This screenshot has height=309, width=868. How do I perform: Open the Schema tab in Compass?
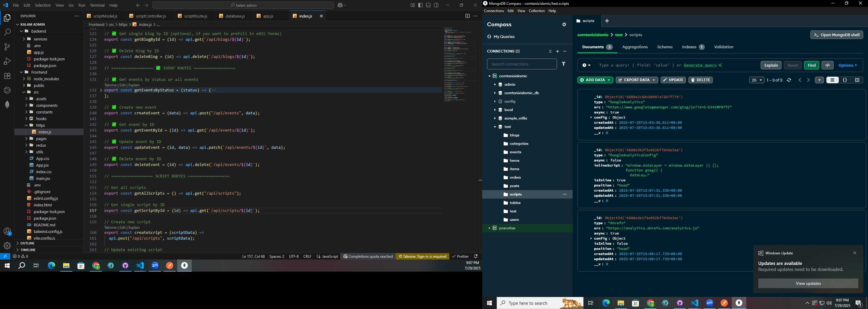click(x=665, y=47)
